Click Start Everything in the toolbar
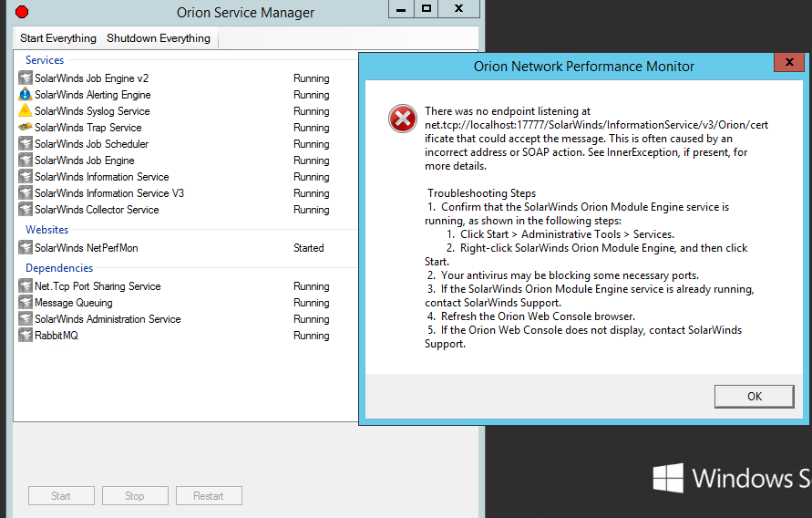The image size is (812, 518). click(58, 38)
